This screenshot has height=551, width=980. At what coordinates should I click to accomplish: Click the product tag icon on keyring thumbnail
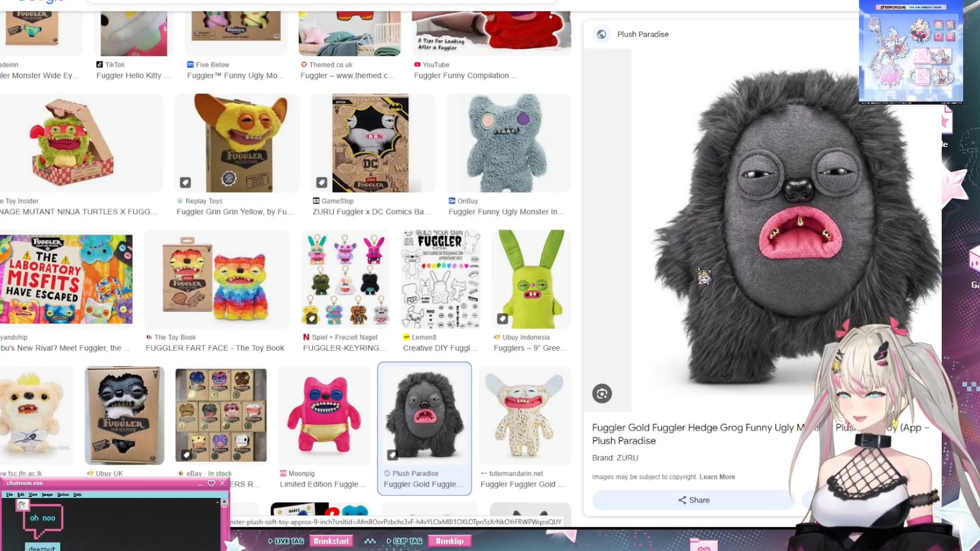tap(311, 318)
